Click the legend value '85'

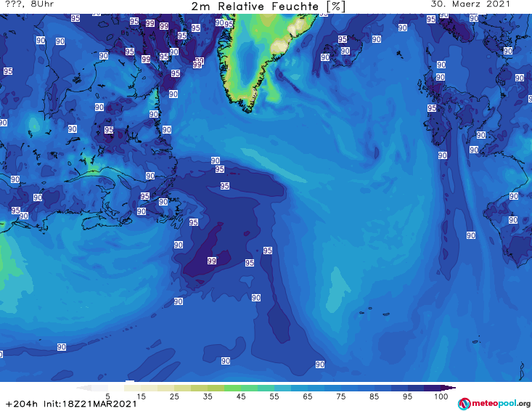click(375, 396)
